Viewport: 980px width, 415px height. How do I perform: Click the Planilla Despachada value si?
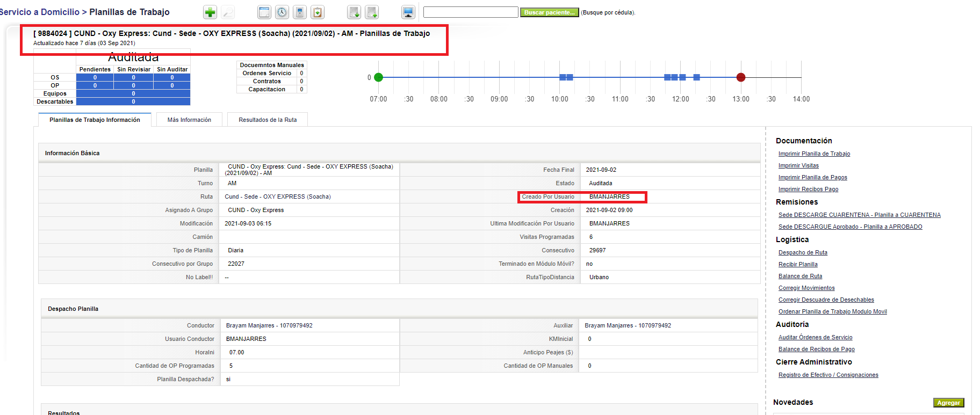point(228,379)
